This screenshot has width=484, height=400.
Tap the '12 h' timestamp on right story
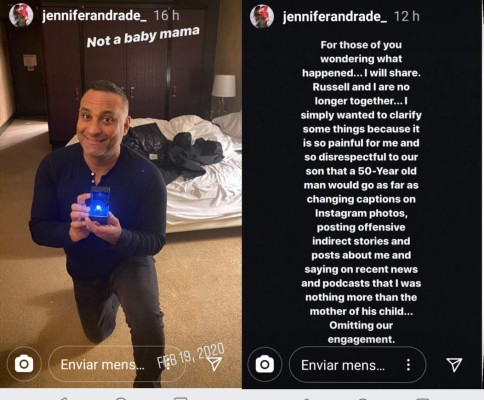pyautogui.click(x=407, y=16)
